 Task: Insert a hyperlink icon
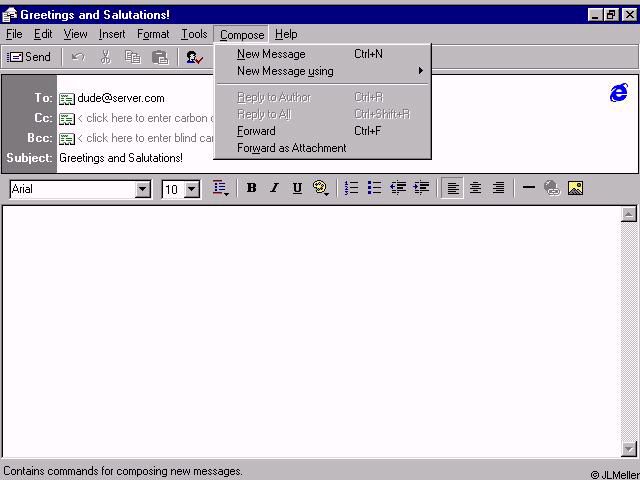click(552, 188)
